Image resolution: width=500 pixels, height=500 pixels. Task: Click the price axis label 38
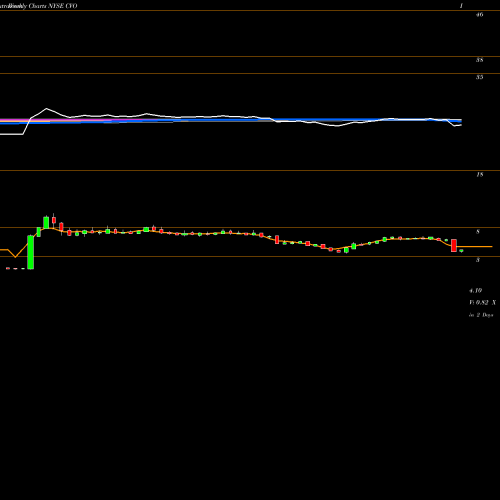coord(479,60)
